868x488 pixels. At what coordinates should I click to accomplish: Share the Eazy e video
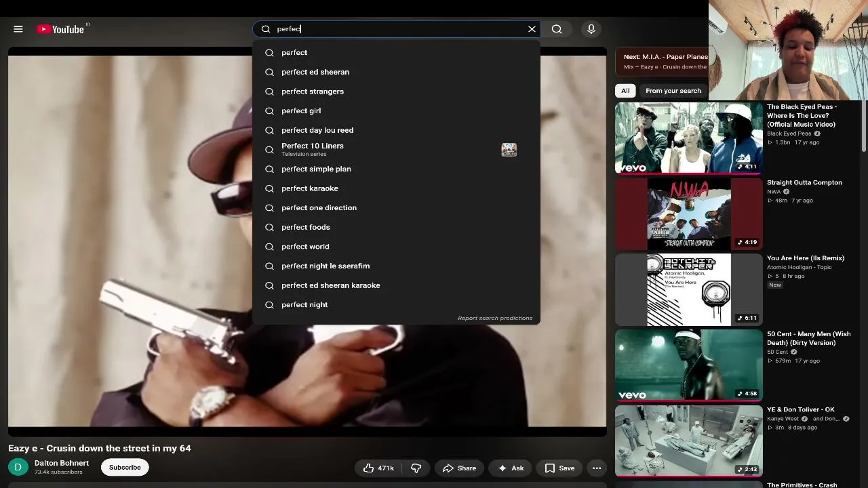point(459,468)
